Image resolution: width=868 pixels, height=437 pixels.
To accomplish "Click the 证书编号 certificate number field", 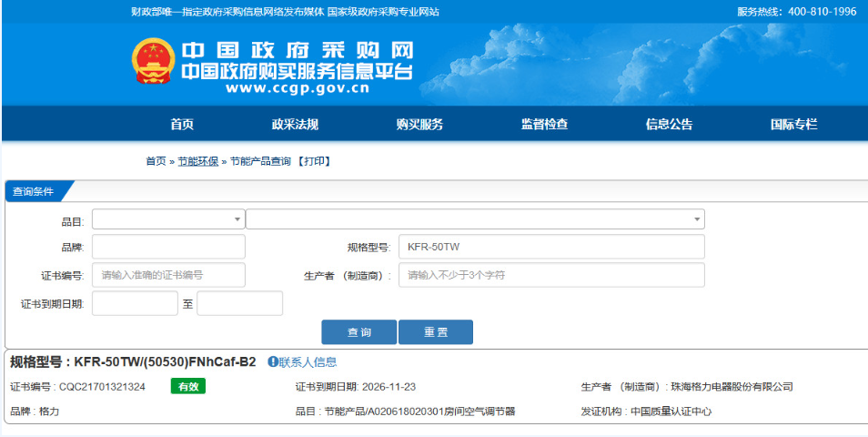I will pyautogui.click(x=168, y=275).
